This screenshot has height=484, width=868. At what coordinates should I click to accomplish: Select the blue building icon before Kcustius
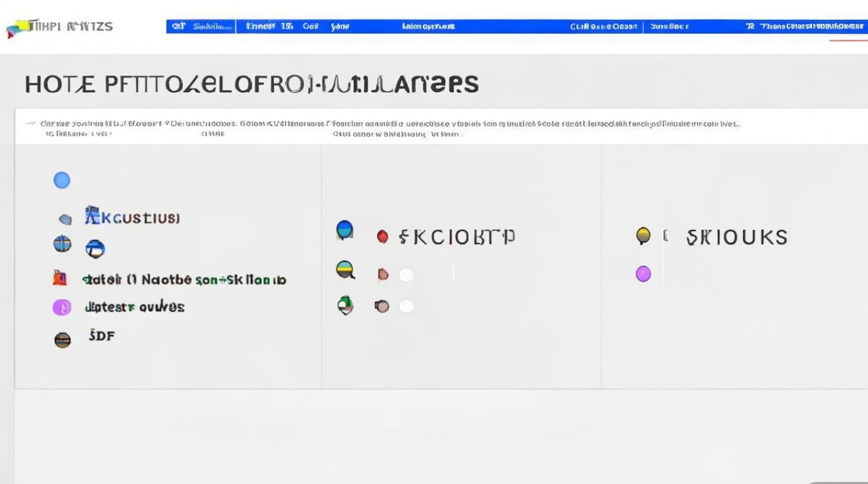pyautogui.click(x=92, y=216)
